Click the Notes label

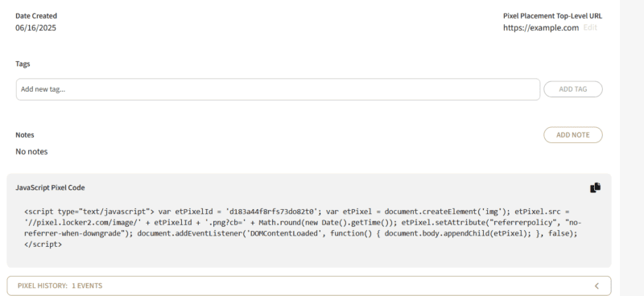pos(25,134)
